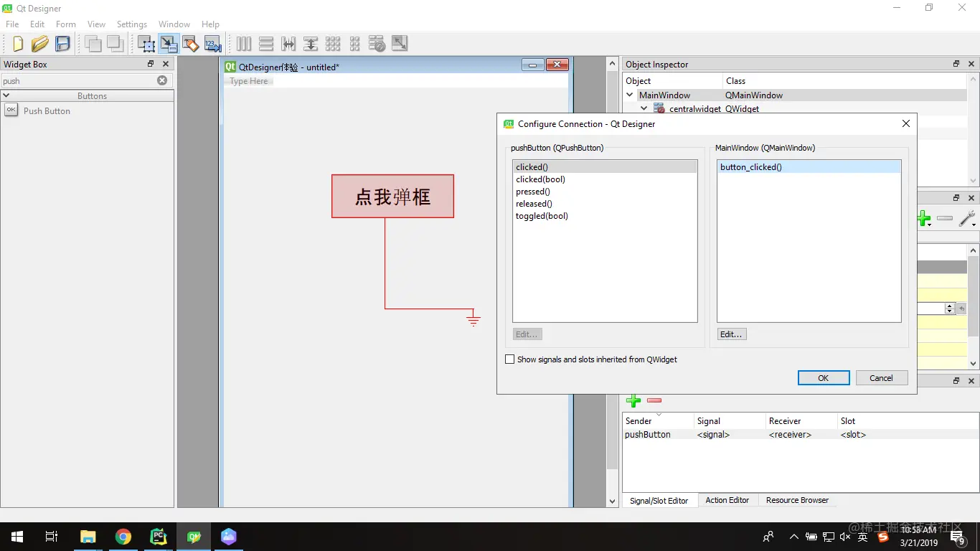Apply Lay Out Vertically toolbar icon
980x551 pixels.
266,44
